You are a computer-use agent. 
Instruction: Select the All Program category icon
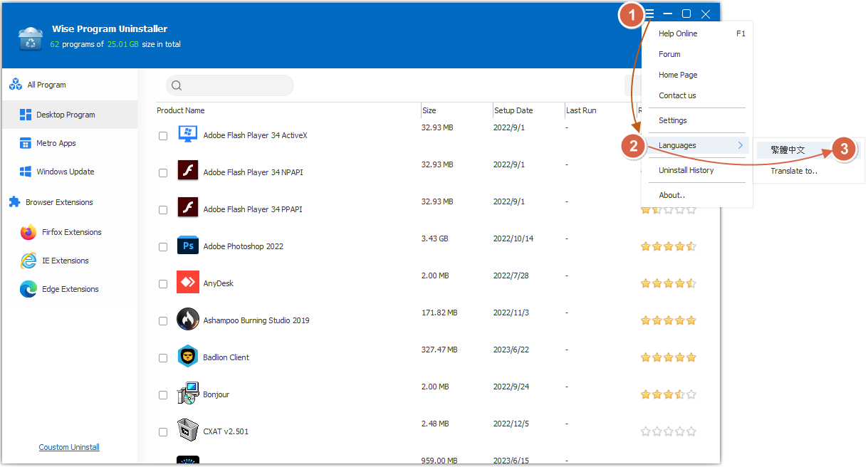coord(16,85)
